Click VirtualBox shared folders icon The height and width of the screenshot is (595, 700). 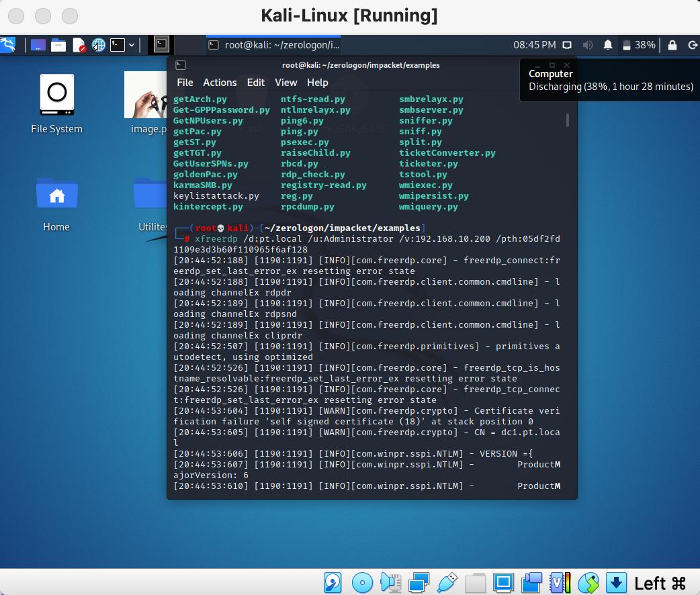[x=476, y=583]
